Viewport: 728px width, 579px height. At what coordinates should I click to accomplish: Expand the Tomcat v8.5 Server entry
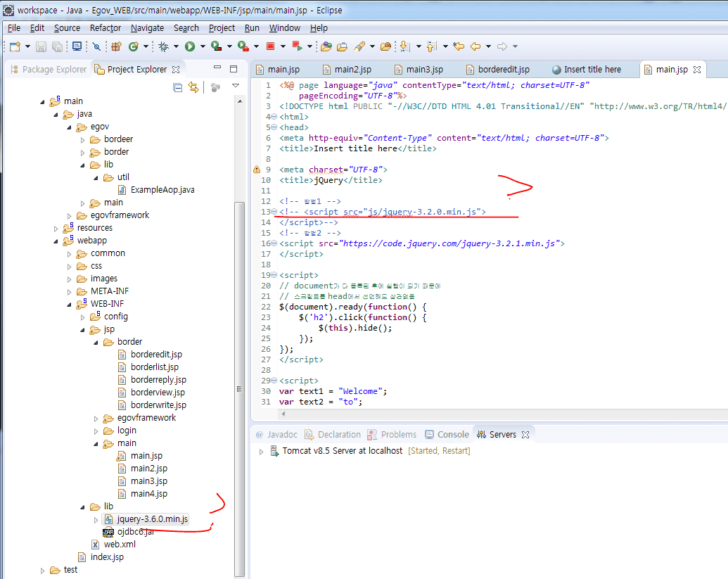262,451
